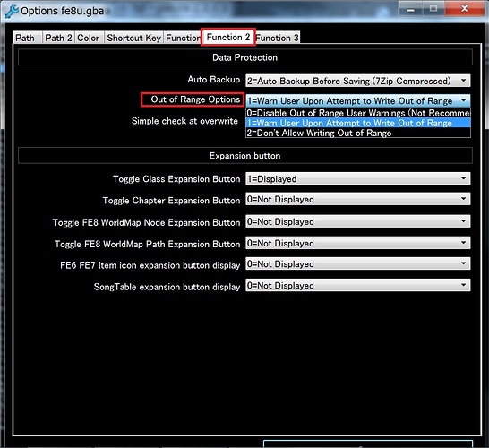The height and width of the screenshot is (448, 489).
Task: Pick 1=Warn User Upon Attempt option in list
Action: click(x=358, y=123)
